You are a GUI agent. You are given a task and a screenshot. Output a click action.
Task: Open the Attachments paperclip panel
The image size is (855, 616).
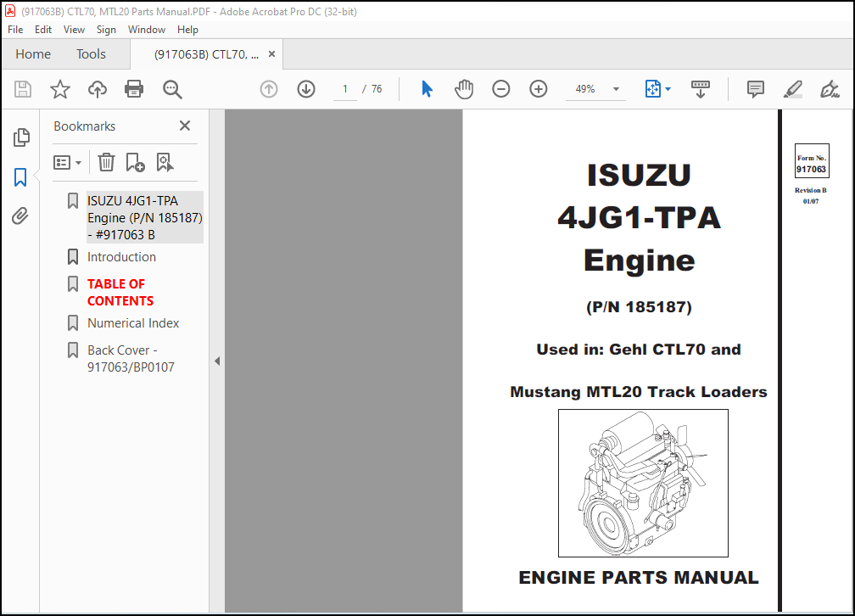point(20,216)
